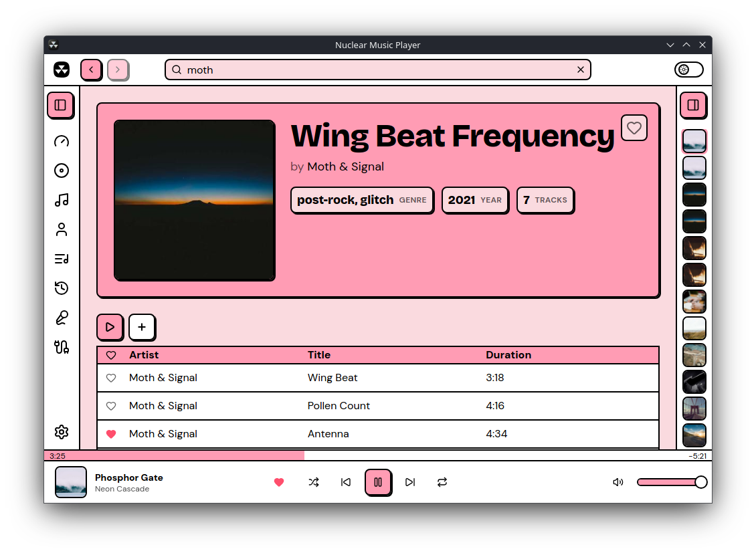Select the "Wing Beat" title cell
The height and width of the screenshot is (555, 756).
333,378
